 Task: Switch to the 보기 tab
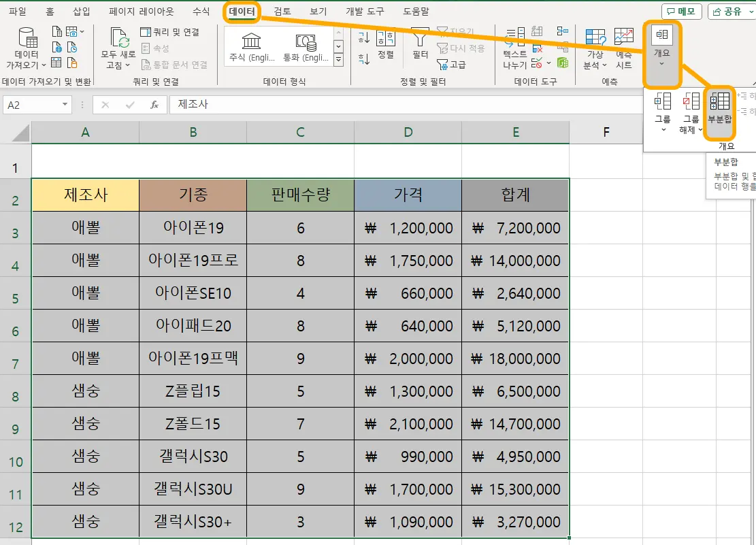(318, 12)
